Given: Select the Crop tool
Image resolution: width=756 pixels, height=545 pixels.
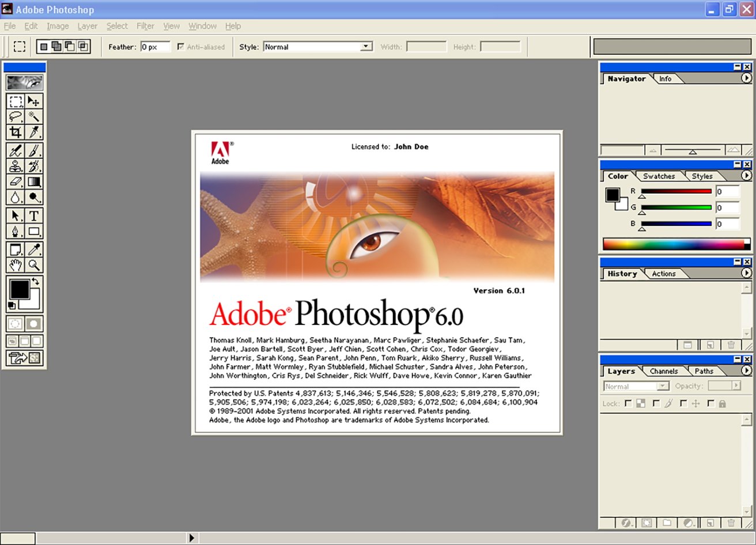Looking at the screenshot, I should point(15,133).
